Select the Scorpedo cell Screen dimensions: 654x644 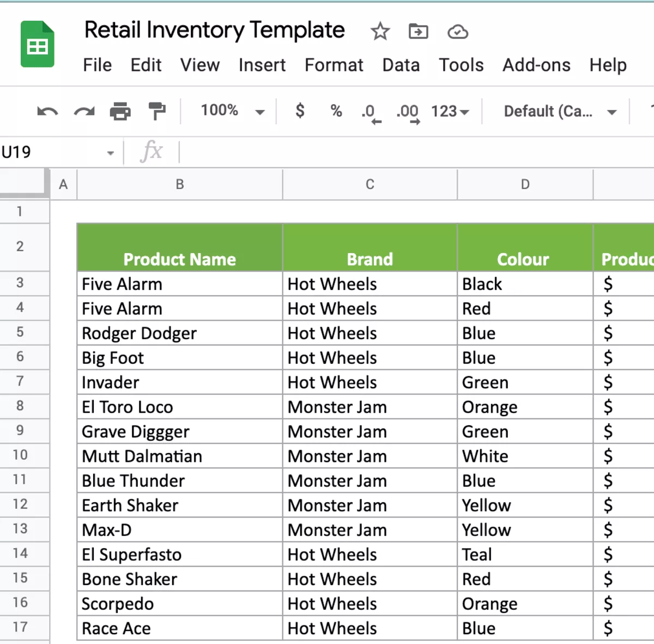point(180,604)
